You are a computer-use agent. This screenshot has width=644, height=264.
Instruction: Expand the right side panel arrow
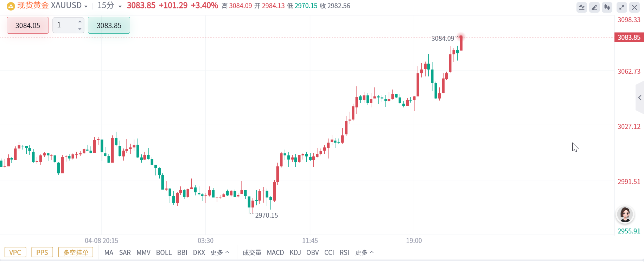click(x=640, y=98)
